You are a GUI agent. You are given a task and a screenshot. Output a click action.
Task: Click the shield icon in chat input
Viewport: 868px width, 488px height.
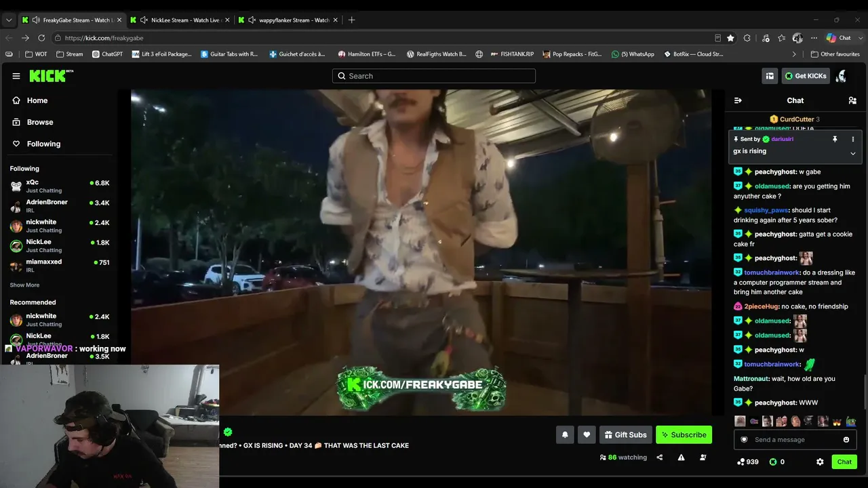click(x=744, y=440)
